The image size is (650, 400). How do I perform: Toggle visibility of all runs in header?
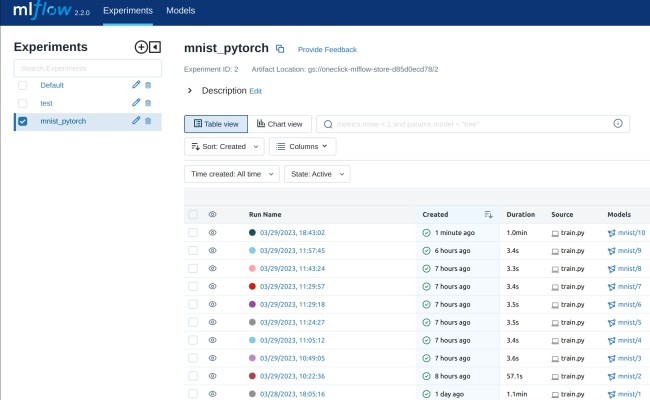(212, 214)
